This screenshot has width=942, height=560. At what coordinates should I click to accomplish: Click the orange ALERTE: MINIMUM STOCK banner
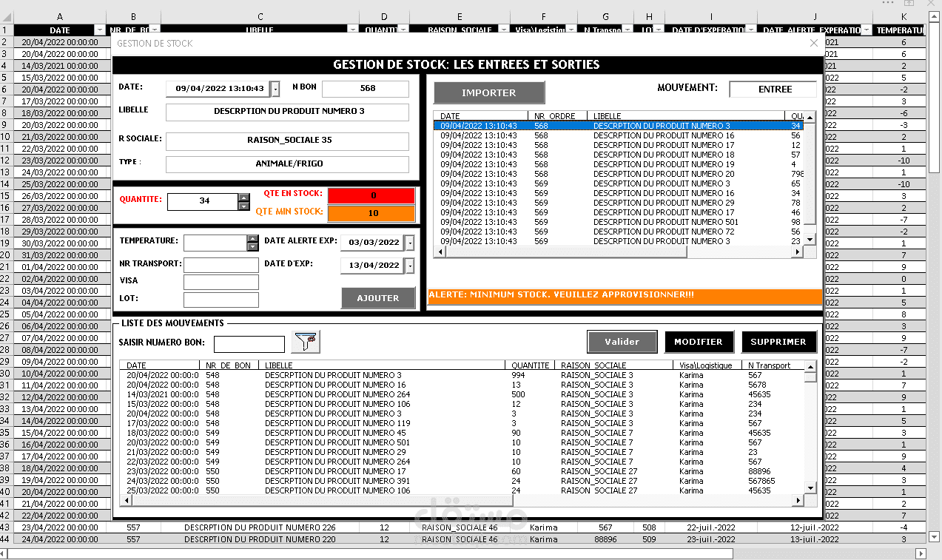coord(625,296)
